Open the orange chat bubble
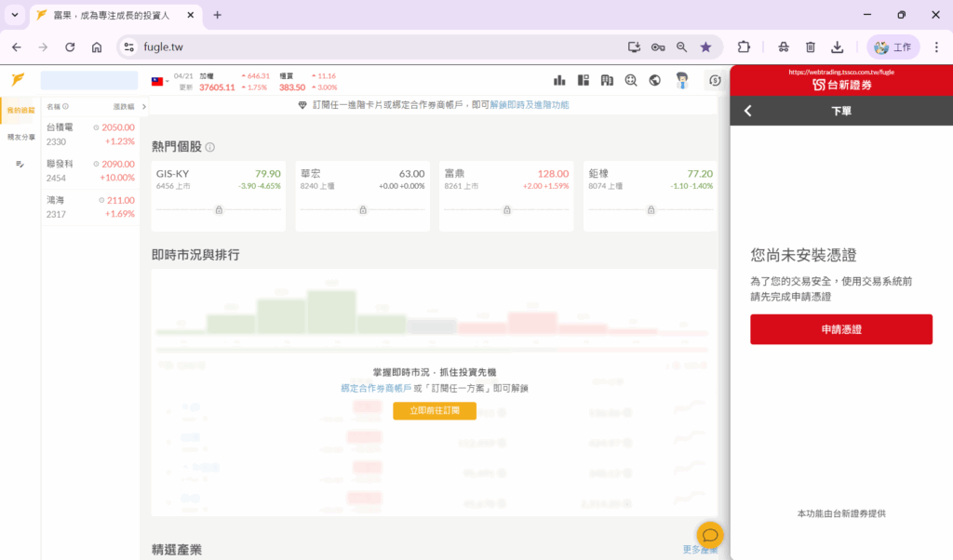 [709, 535]
